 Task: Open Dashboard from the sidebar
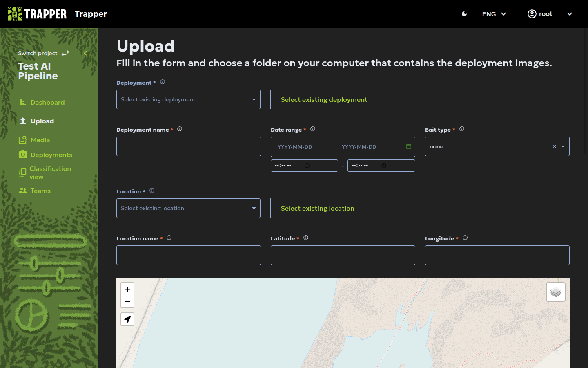point(42,102)
